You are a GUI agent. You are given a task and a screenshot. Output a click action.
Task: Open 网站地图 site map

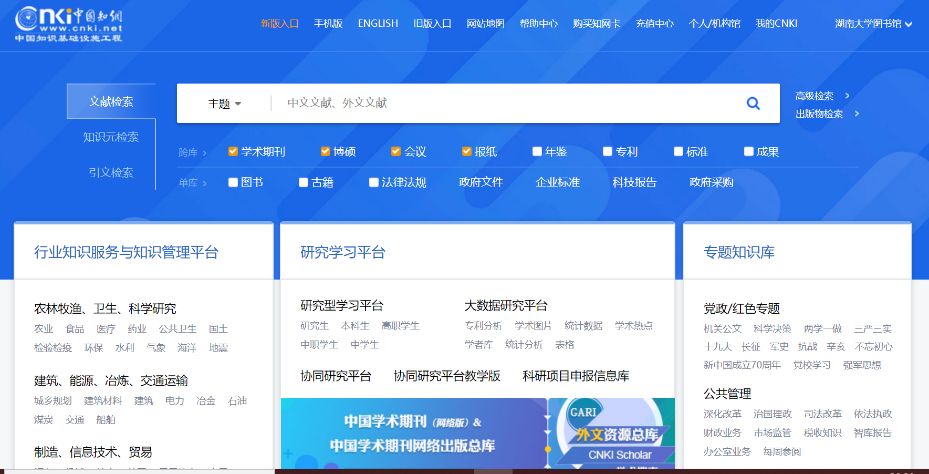[x=485, y=24]
